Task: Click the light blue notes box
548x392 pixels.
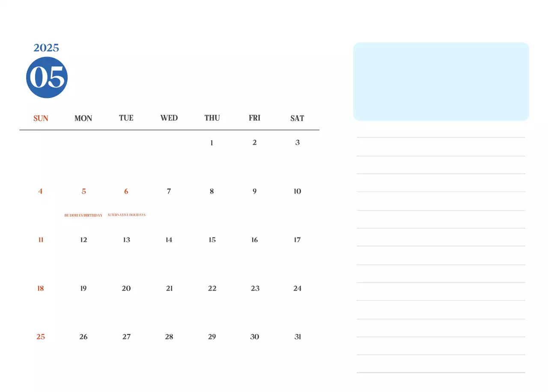Action: (441, 81)
